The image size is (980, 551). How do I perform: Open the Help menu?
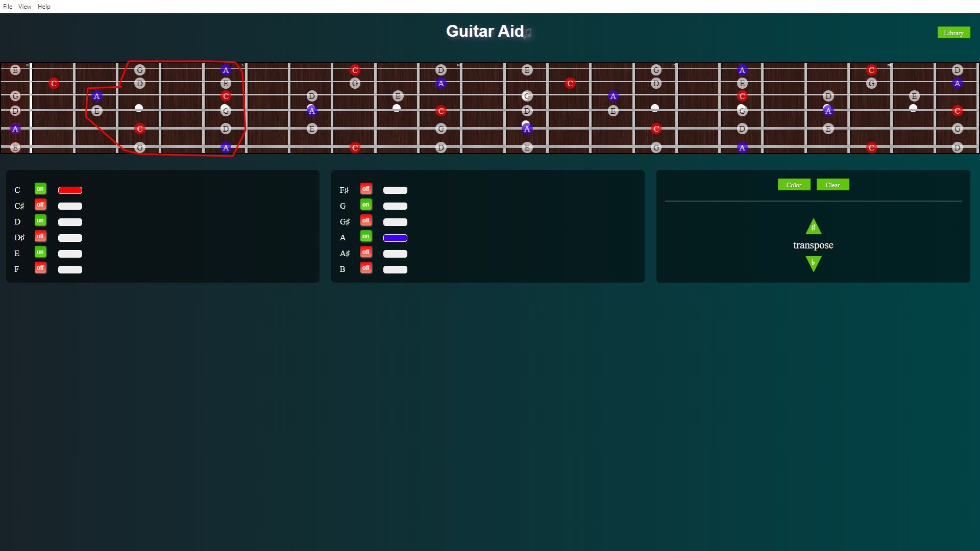(44, 7)
